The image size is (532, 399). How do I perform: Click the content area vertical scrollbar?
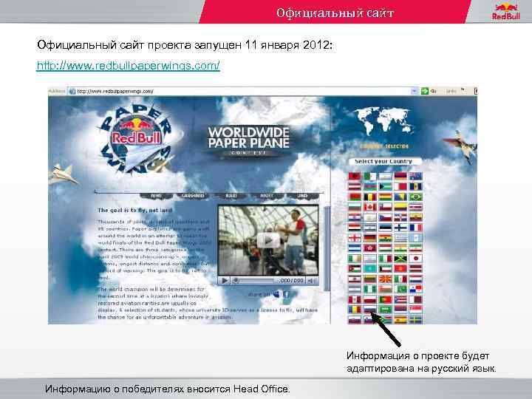[327, 248]
